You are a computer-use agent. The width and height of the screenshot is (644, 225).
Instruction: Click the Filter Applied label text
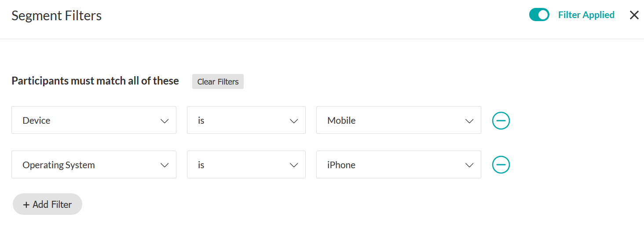pyautogui.click(x=586, y=15)
